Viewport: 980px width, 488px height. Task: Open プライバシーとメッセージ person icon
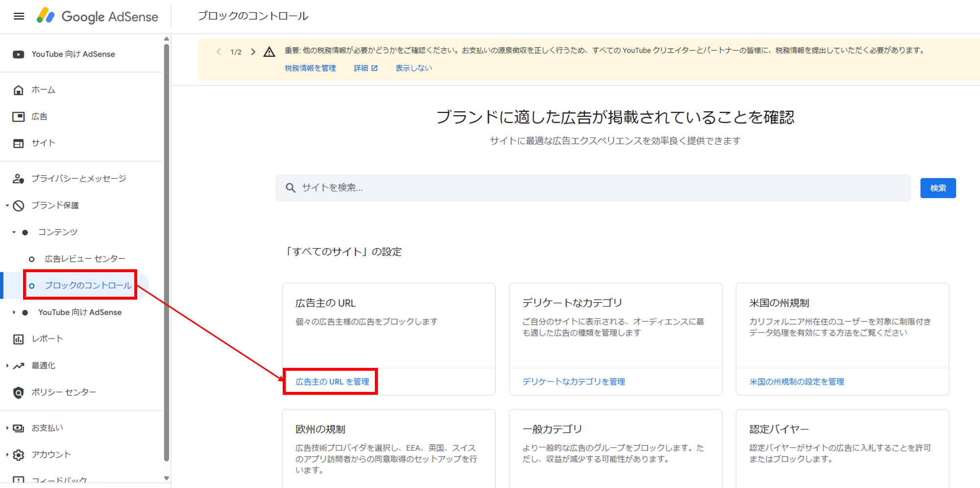click(x=19, y=179)
